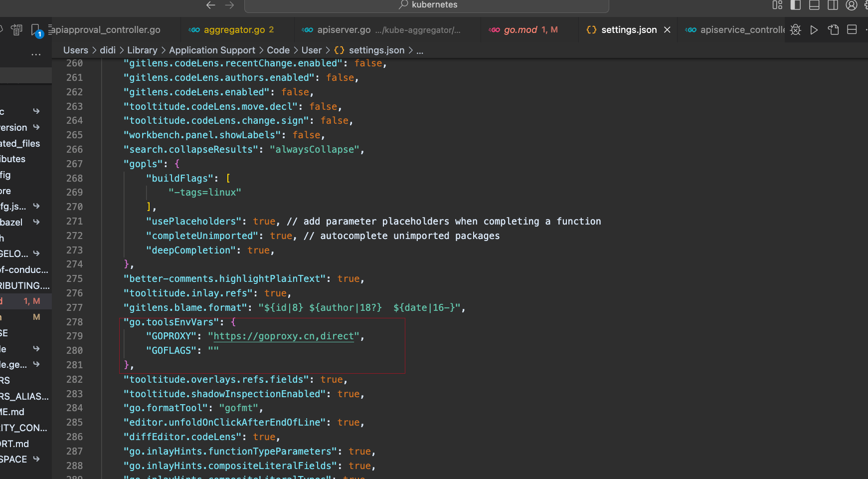Image resolution: width=868 pixels, height=479 pixels.
Task: Open the explorer file marked 1, M
Action: pyautogui.click(x=26, y=301)
